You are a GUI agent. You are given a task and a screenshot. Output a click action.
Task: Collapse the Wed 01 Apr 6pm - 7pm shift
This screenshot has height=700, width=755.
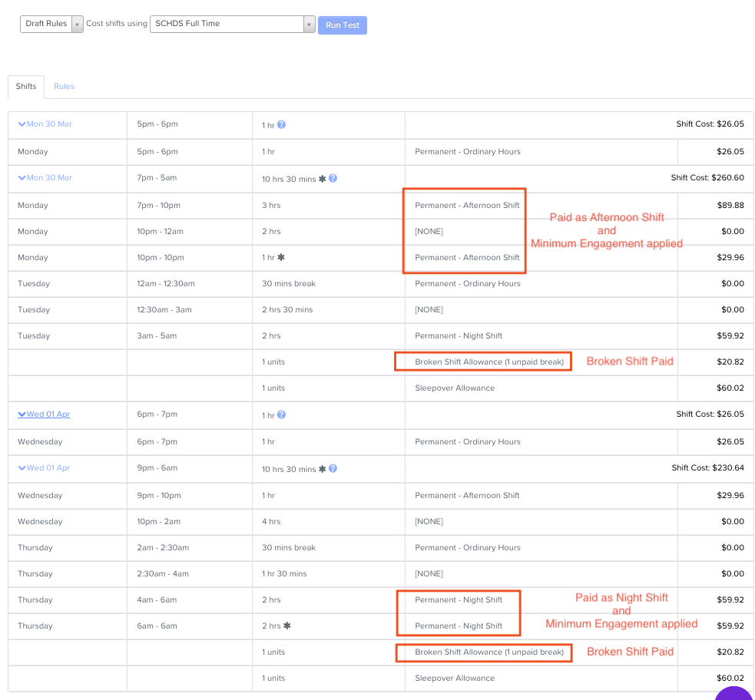coord(44,414)
